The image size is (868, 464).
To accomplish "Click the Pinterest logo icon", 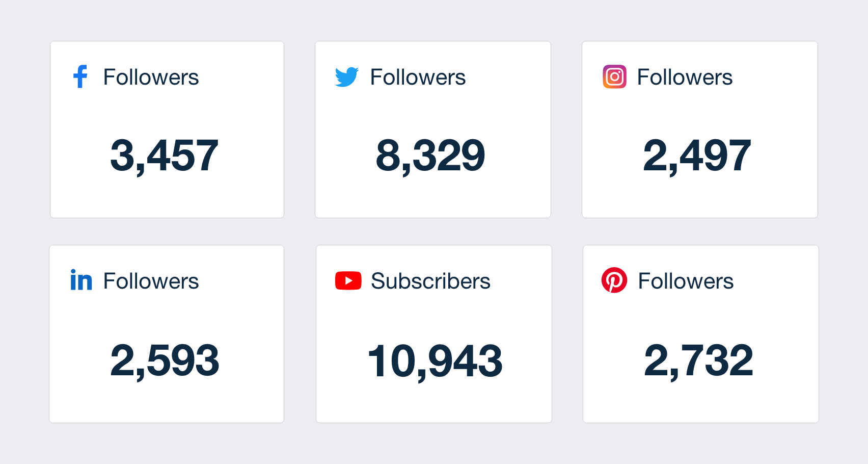I will [x=614, y=280].
